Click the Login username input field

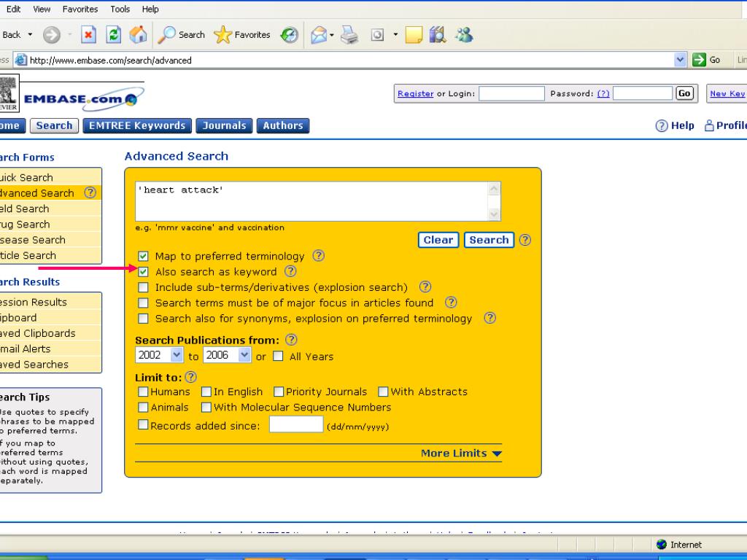(511, 93)
